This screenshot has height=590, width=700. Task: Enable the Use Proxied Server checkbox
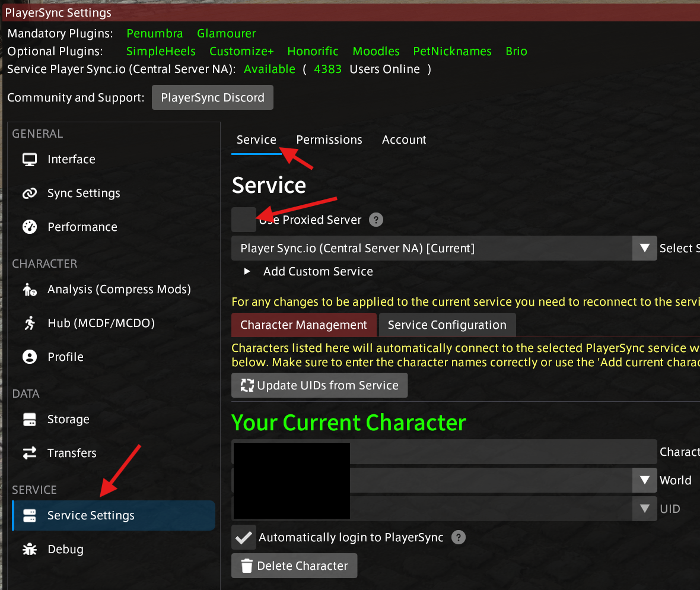coord(243,220)
